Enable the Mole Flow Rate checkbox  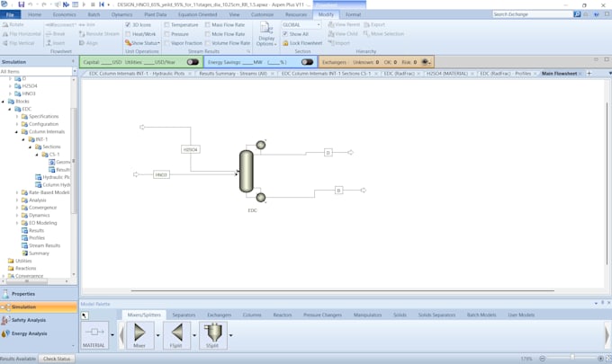pos(208,34)
